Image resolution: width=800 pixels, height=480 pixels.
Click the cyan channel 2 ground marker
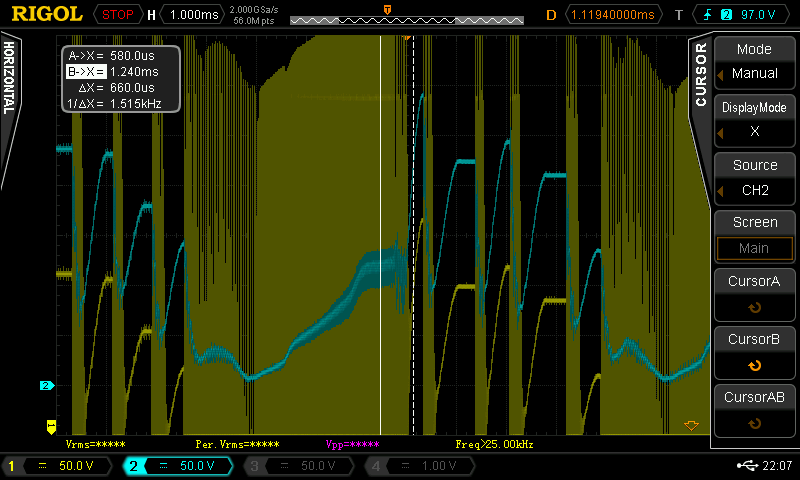point(47,385)
